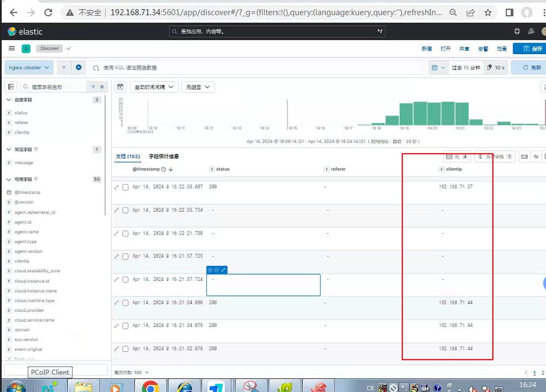Bookmark this page with the star icon
This screenshot has height=392, width=546.
click(488, 12)
